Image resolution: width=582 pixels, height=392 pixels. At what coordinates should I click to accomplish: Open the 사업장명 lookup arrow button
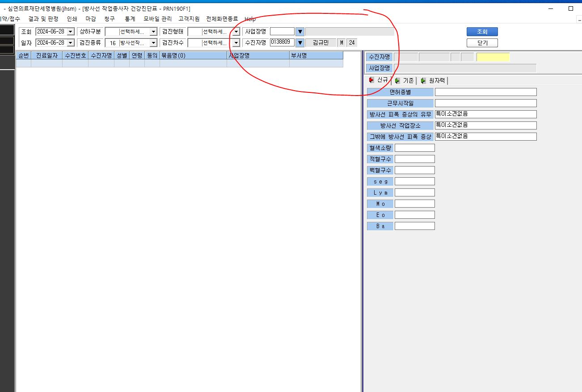coord(300,32)
